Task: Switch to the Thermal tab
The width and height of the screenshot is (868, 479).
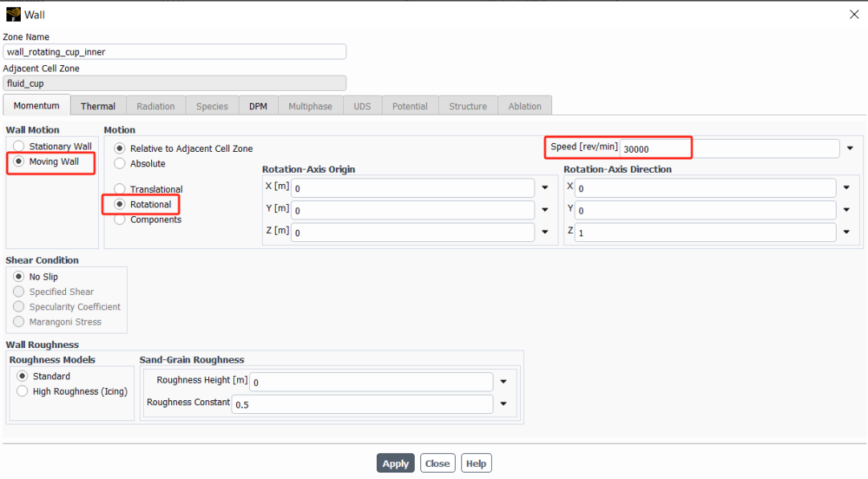Action: click(x=98, y=106)
